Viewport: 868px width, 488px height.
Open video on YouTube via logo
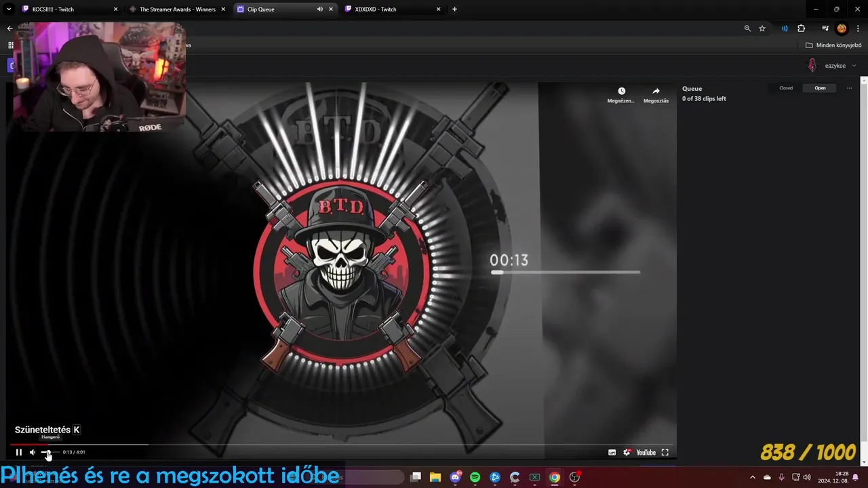(646, 452)
